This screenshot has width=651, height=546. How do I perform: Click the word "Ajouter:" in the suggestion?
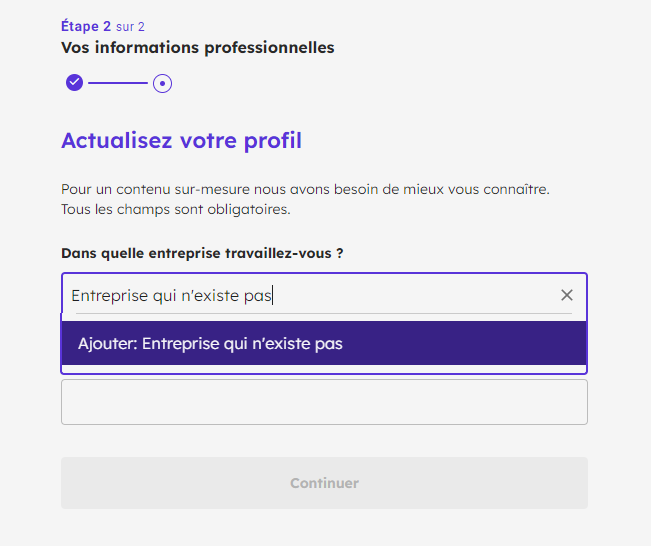pos(108,344)
